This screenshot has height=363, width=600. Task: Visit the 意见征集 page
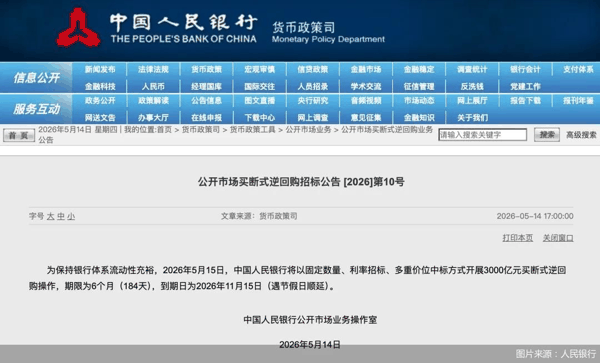(x=366, y=117)
